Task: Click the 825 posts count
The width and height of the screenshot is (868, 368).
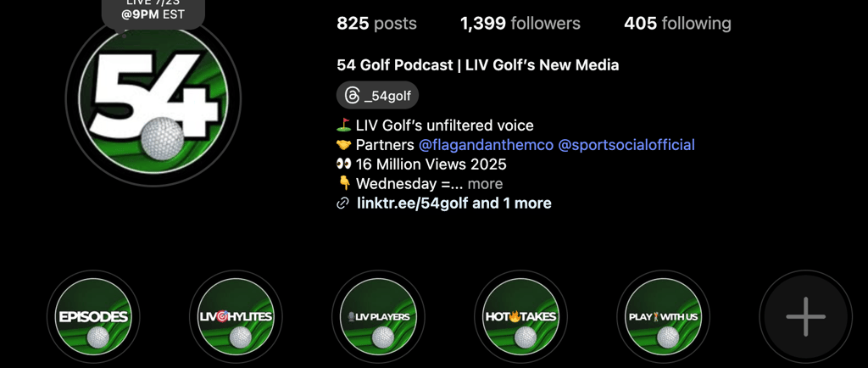Action: (376, 23)
